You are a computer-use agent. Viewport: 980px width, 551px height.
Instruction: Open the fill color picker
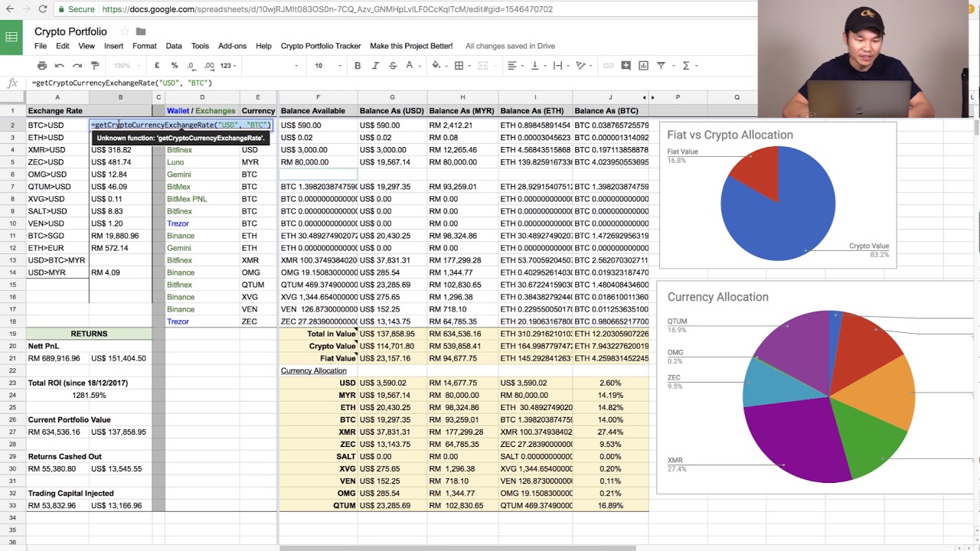[439, 66]
